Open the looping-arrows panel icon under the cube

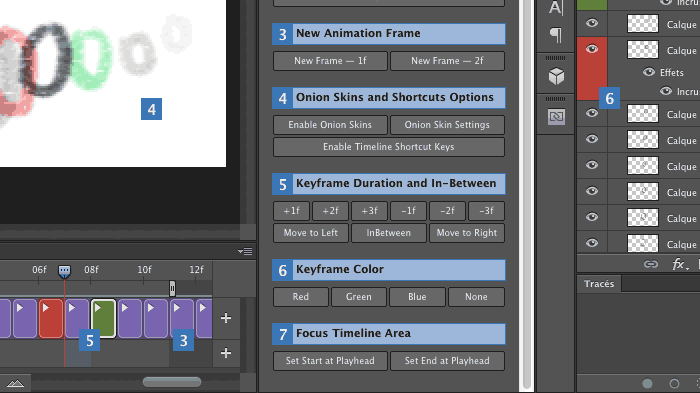(x=556, y=117)
